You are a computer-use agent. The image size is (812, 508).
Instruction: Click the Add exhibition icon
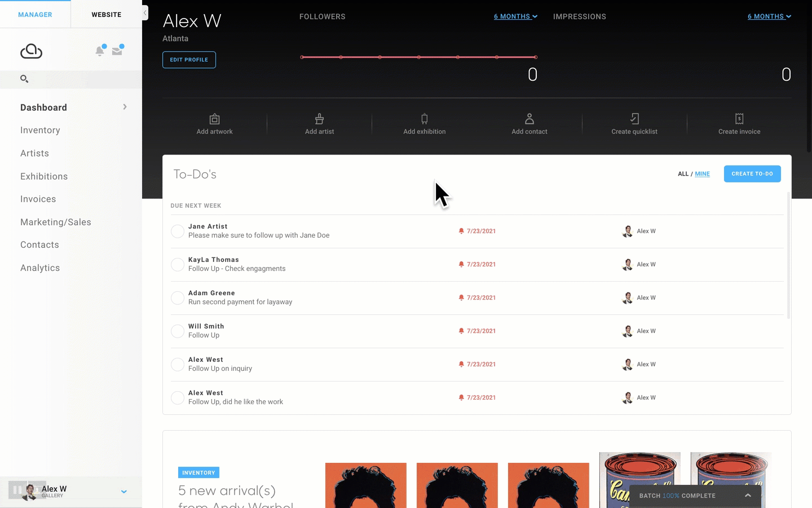(425, 119)
